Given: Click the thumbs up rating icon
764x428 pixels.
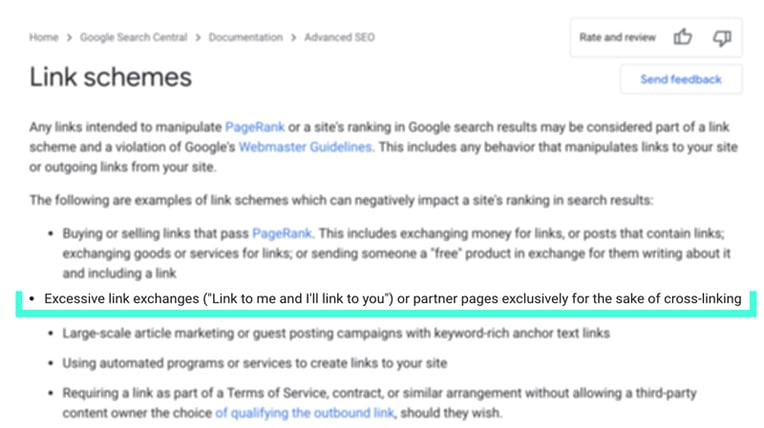Looking at the screenshot, I should point(683,37).
